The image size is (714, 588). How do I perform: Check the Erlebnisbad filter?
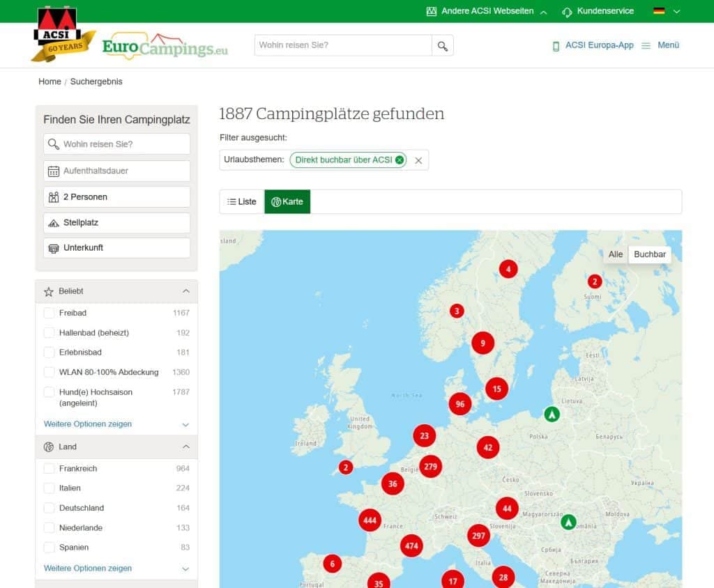click(50, 353)
